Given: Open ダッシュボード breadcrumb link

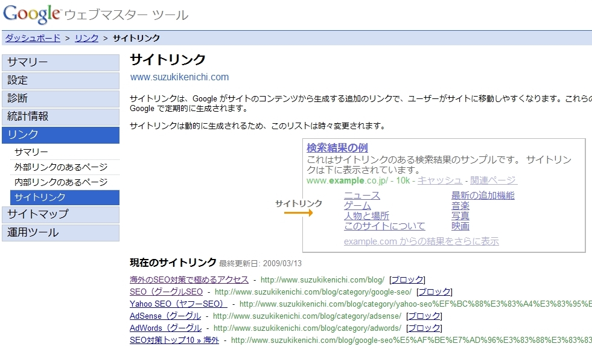Looking at the screenshot, I should (33, 38).
